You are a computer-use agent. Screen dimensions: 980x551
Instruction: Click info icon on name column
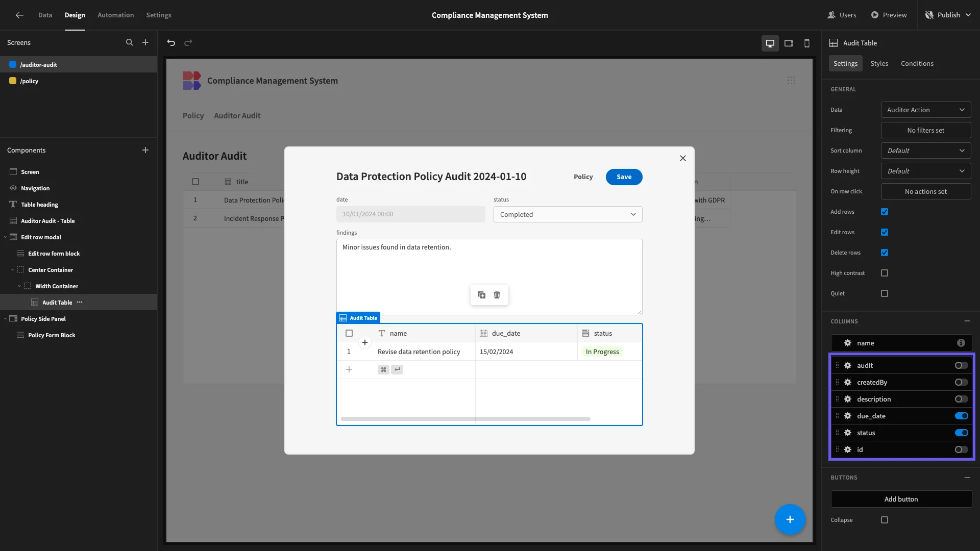(961, 343)
